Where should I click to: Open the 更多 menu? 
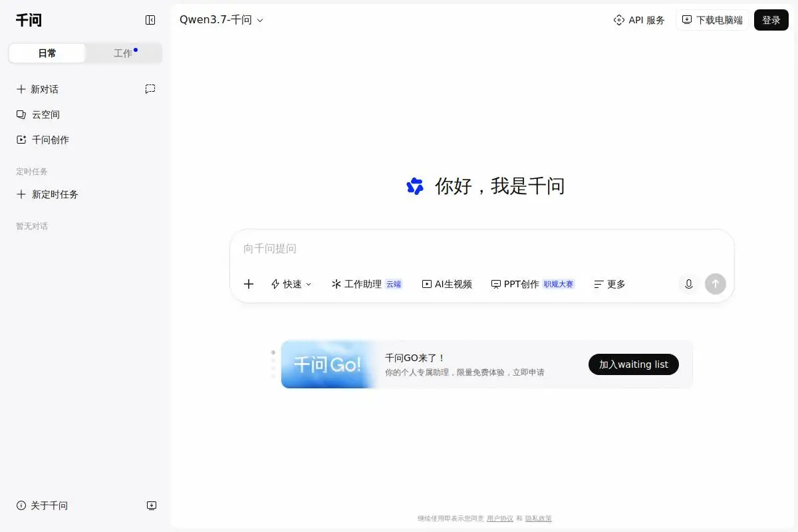pyautogui.click(x=610, y=284)
